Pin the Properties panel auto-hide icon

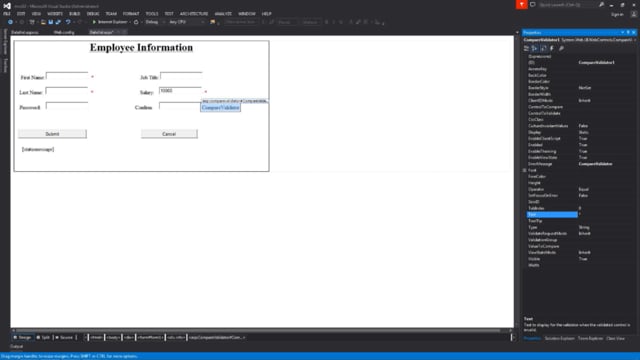pos(628,32)
